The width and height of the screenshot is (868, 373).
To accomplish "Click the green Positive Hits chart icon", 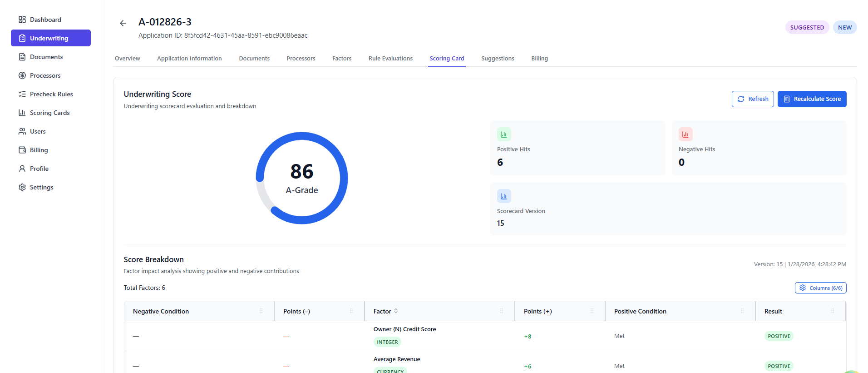I will point(504,134).
